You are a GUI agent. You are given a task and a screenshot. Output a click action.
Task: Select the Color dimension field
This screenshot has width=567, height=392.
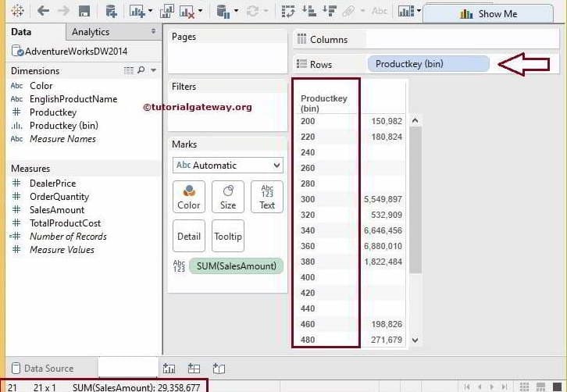[41, 86]
